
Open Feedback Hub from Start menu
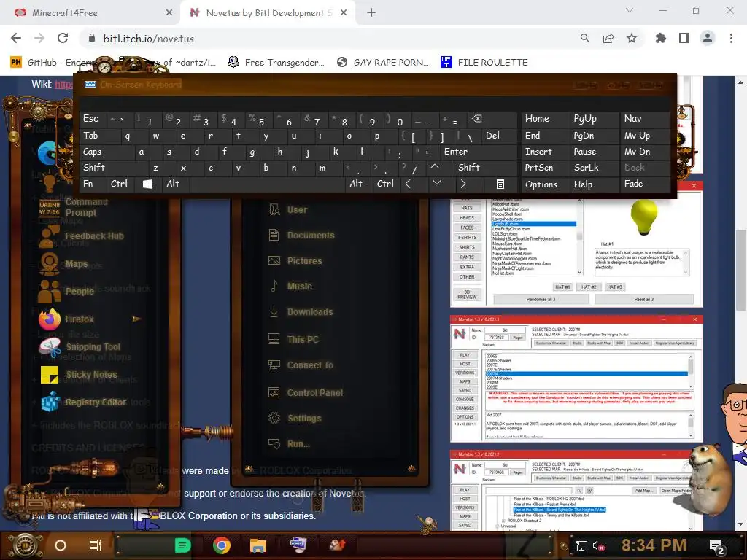[94, 236]
